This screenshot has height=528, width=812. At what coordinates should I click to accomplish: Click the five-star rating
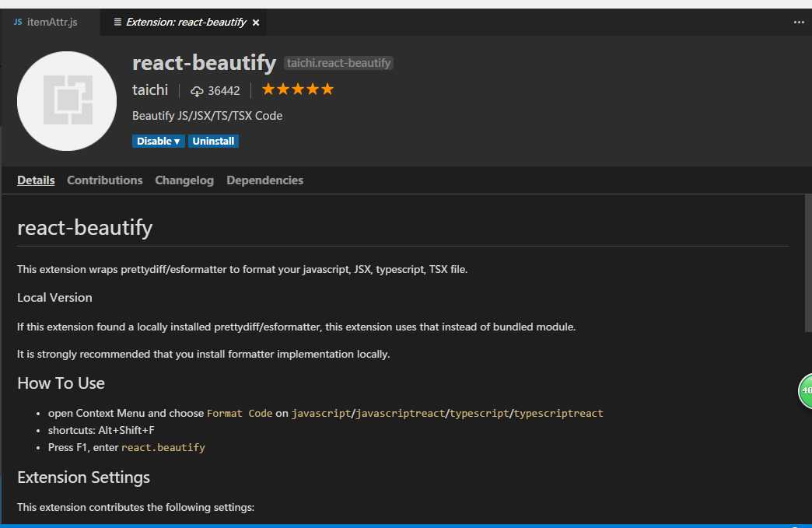(x=298, y=89)
